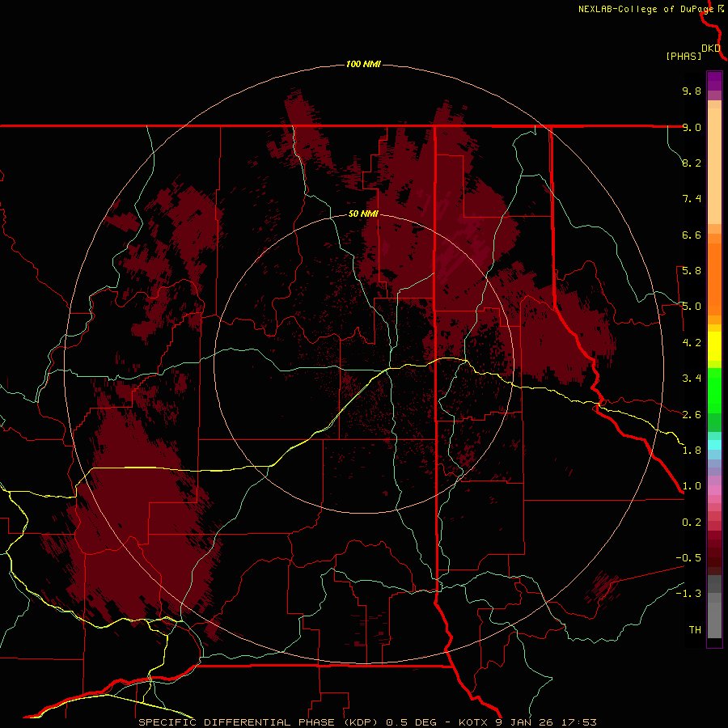The width and height of the screenshot is (728, 728).
Task: Click the 9.8 value on color scale
Action: [692, 91]
